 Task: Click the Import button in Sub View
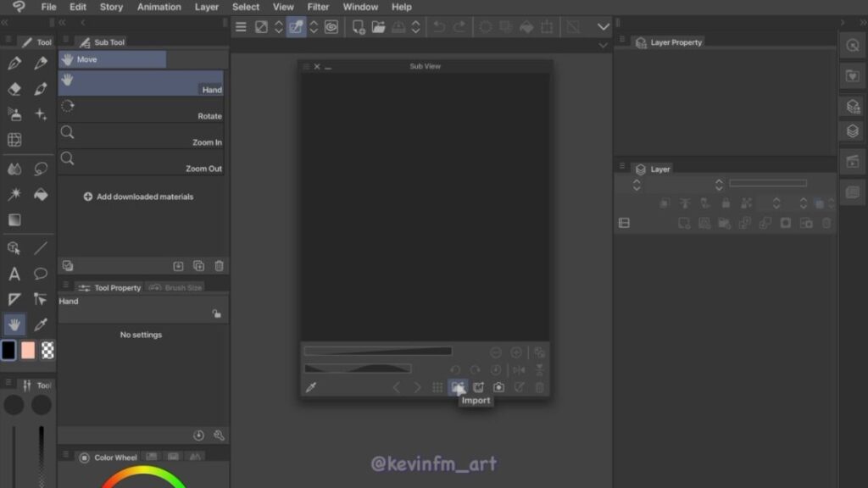(x=458, y=387)
